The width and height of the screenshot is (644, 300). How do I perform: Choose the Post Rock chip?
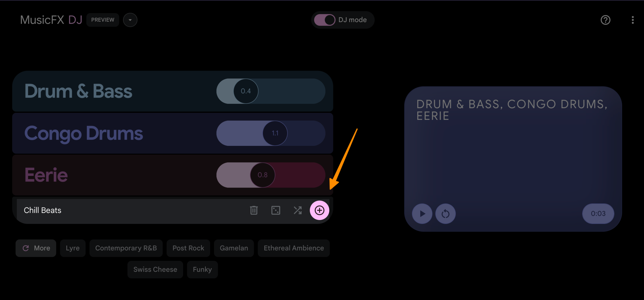[188, 248]
